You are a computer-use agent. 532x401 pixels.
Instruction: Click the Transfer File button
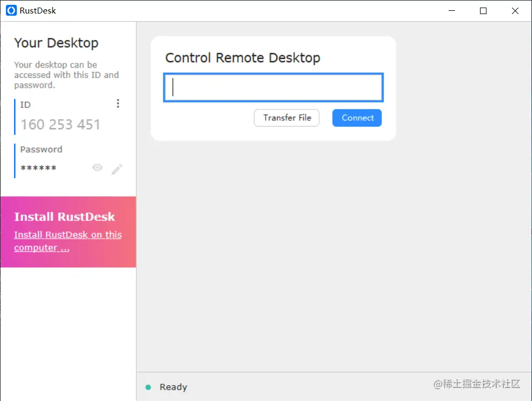pyautogui.click(x=287, y=118)
